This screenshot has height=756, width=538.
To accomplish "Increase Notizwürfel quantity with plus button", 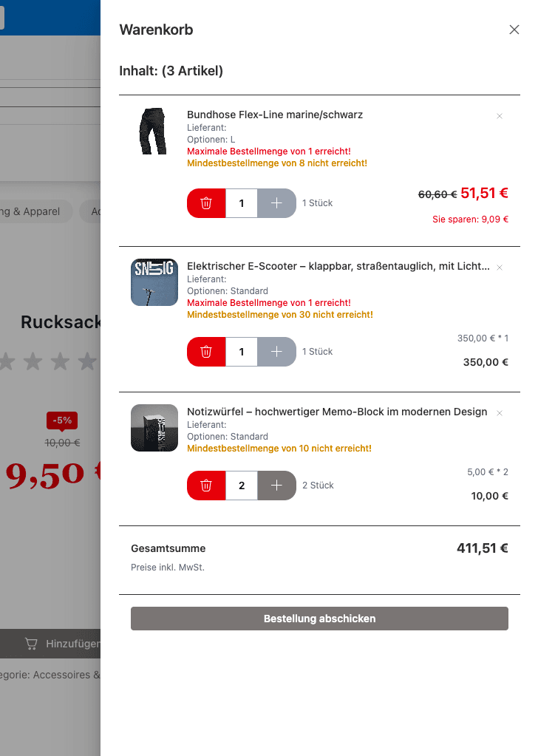I will pyautogui.click(x=276, y=486).
